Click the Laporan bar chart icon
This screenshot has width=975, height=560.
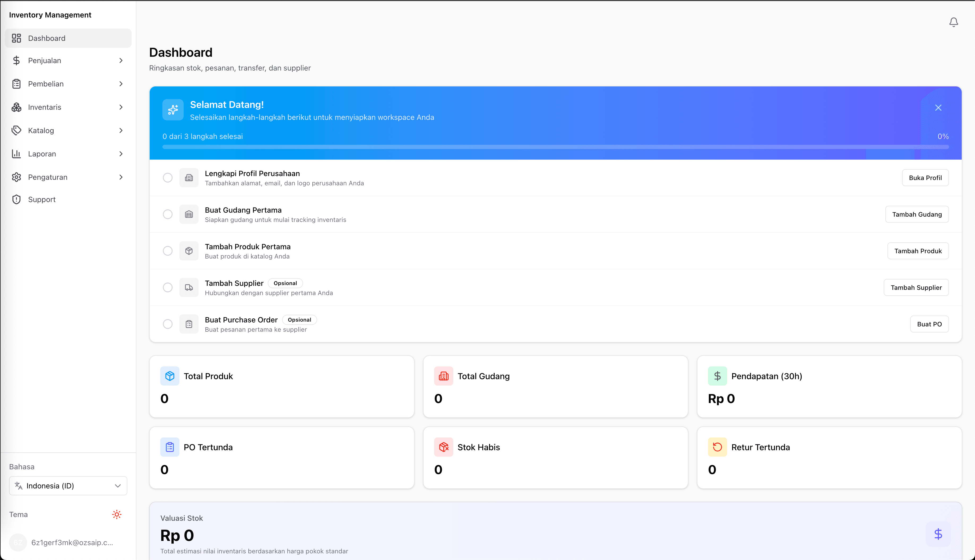16,154
